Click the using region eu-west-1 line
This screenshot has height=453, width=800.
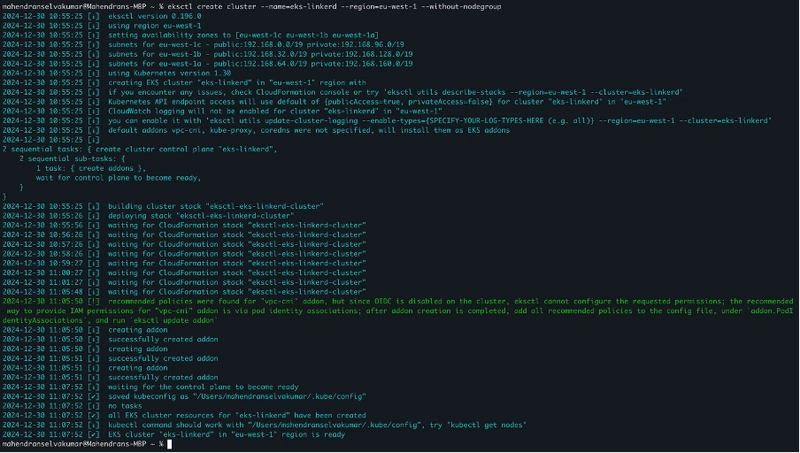coord(155,26)
